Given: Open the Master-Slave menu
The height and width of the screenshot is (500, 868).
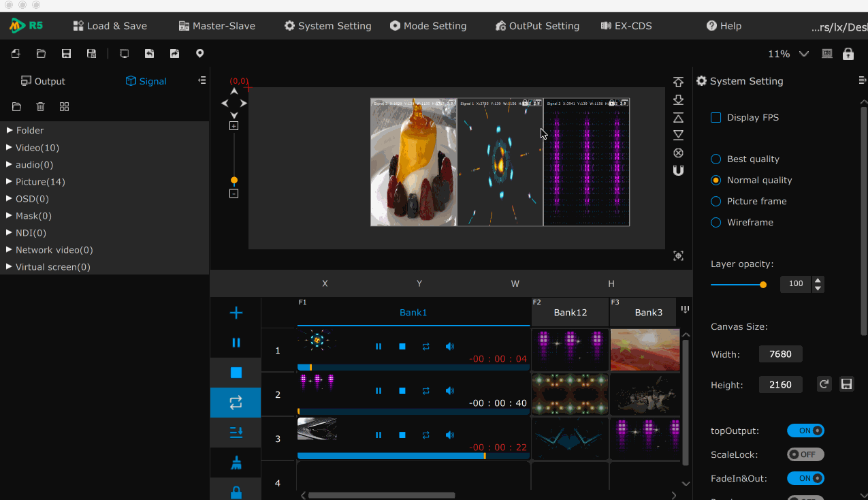Looking at the screenshot, I should (x=217, y=26).
